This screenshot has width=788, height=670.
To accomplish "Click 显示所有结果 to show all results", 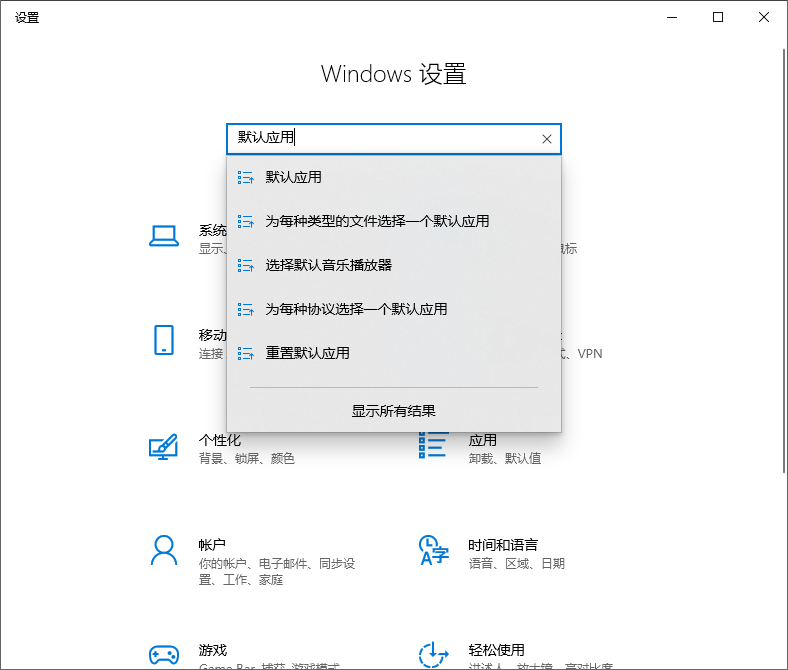I will click(x=393, y=411).
